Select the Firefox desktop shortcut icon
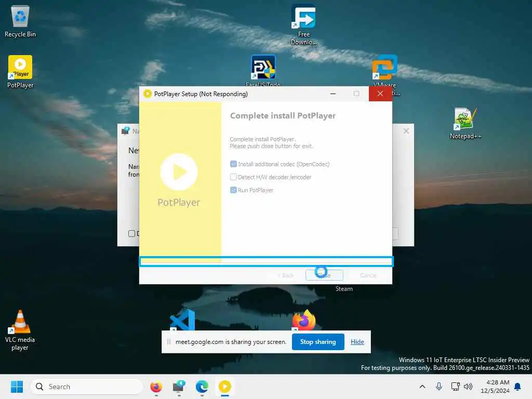Screen dimensions: 532x399 tap(303, 320)
